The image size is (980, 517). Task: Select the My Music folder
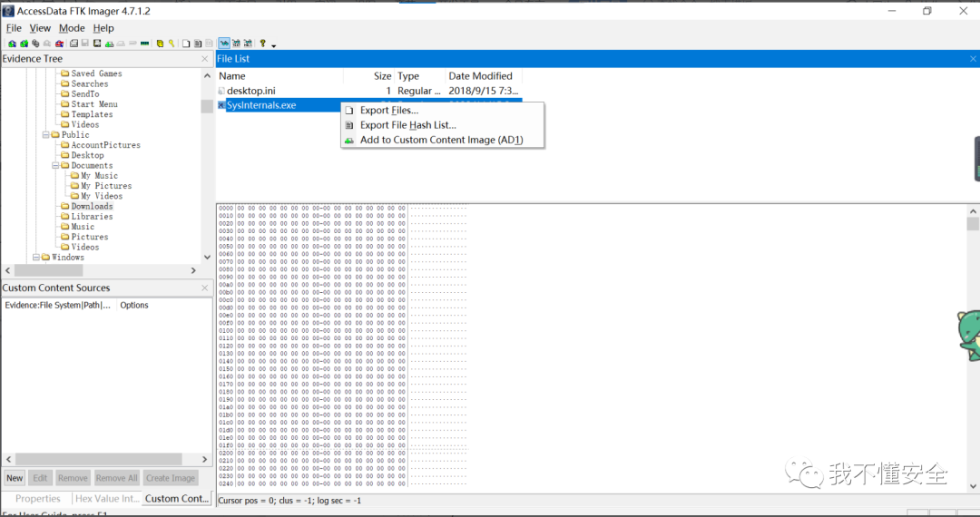tap(99, 175)
